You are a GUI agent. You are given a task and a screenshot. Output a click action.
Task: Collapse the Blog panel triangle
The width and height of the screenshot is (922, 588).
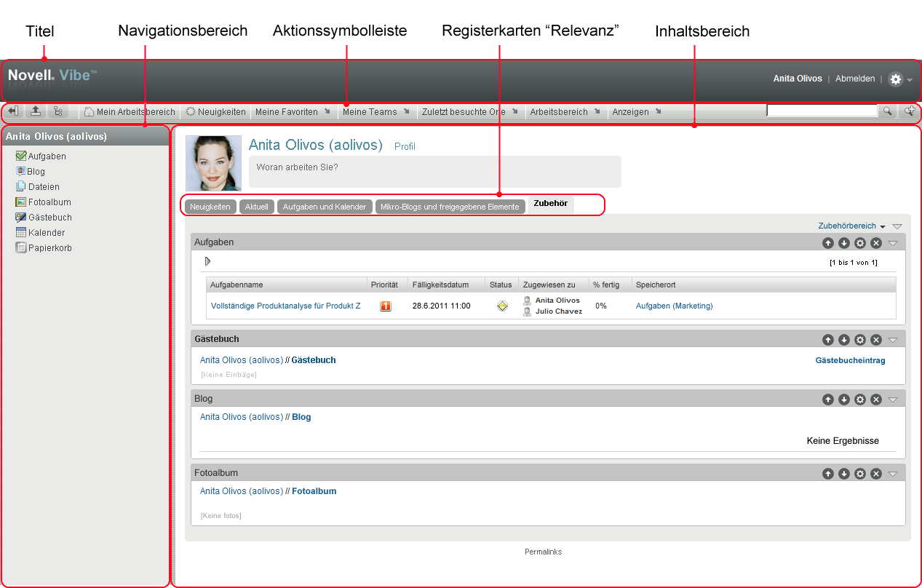click(893, 400)
